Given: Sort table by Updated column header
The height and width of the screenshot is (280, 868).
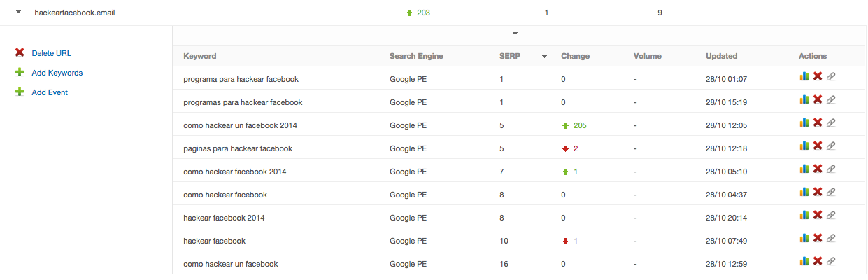Looking at the screenshot, I should [721, 56].
